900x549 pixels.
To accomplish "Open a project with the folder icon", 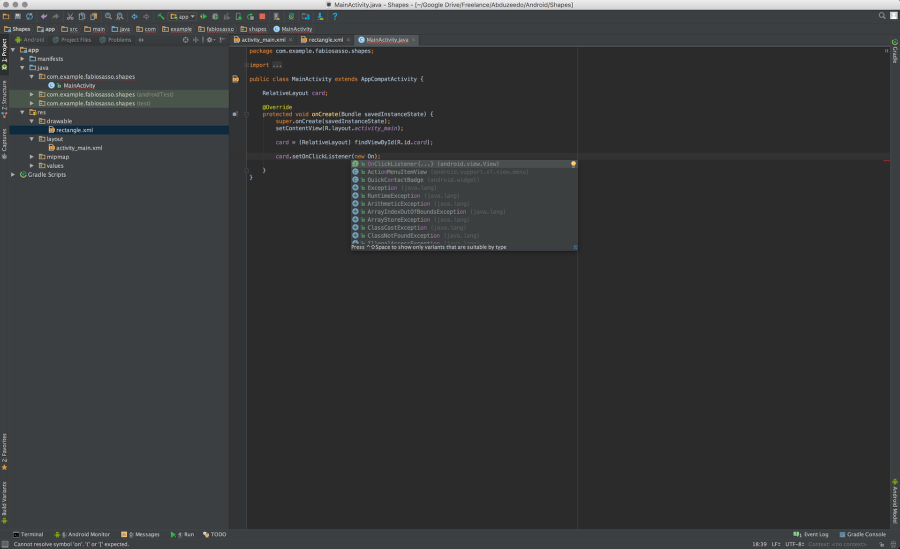I will (x=6, y=17).
